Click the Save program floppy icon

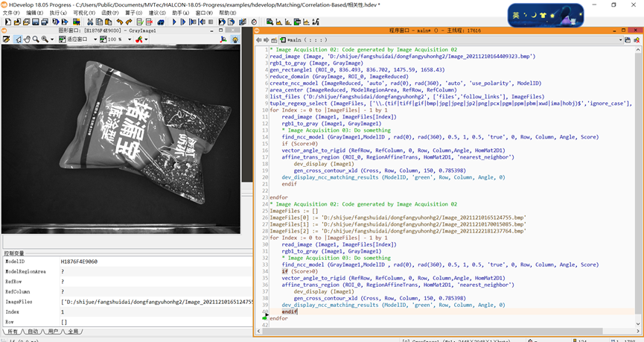[36, 22]
